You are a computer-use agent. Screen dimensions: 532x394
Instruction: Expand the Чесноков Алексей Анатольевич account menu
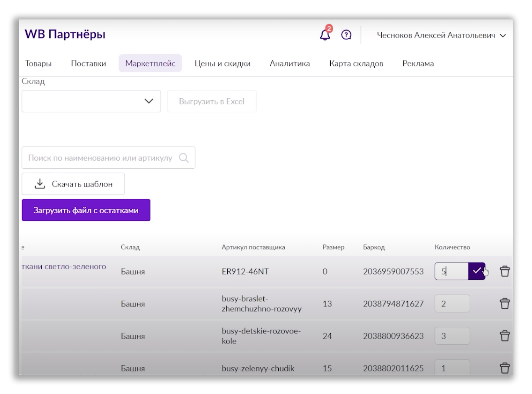(x=441, y=35)
